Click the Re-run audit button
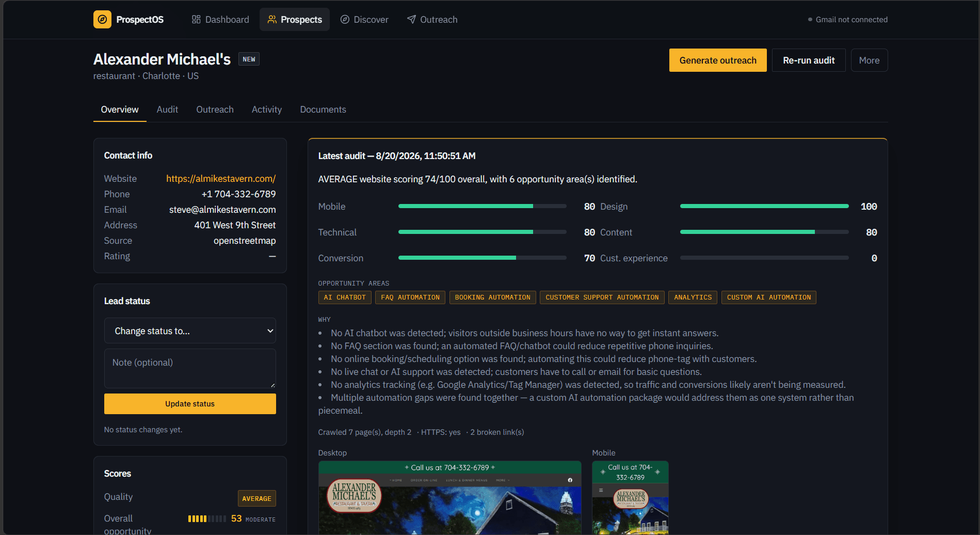The image size is (980, 535). [x=809, y=60]
